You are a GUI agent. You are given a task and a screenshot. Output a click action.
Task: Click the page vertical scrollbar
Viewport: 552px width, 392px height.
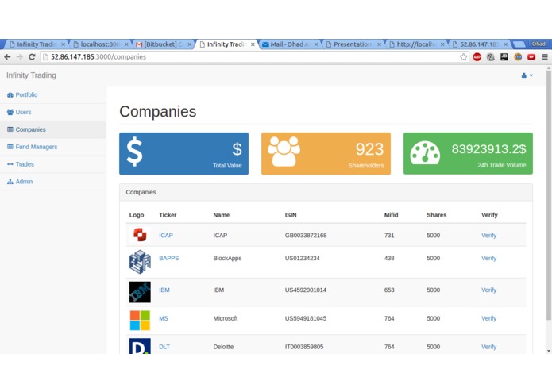(549, 195)
